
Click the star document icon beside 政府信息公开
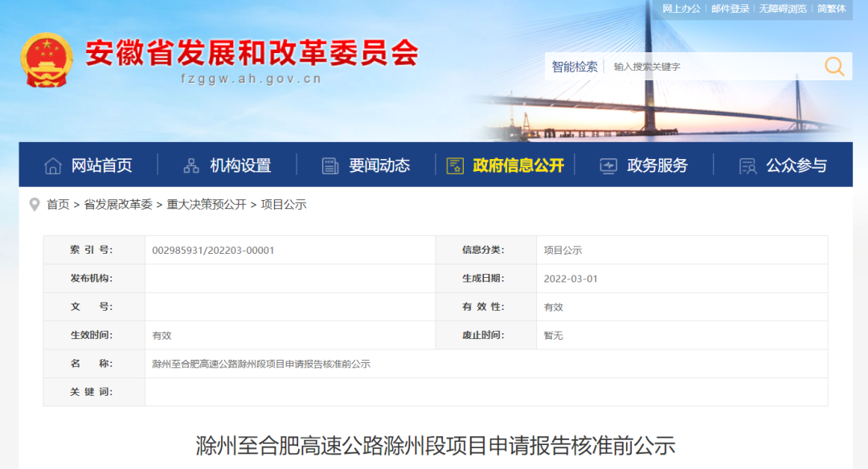pos(455,166)
